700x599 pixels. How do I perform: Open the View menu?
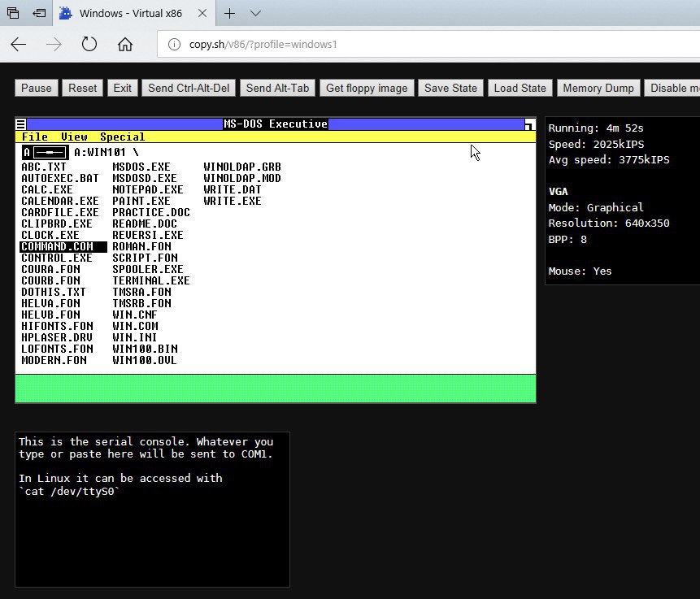[x=74, y=137]
